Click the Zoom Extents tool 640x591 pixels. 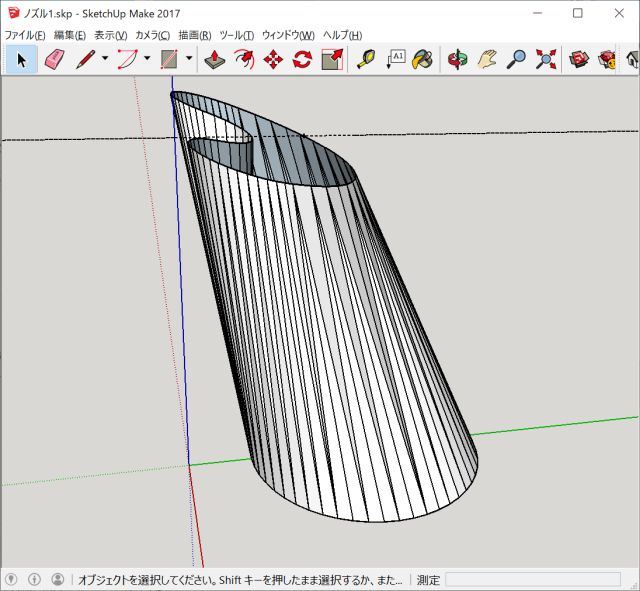(x=545, y=59)
